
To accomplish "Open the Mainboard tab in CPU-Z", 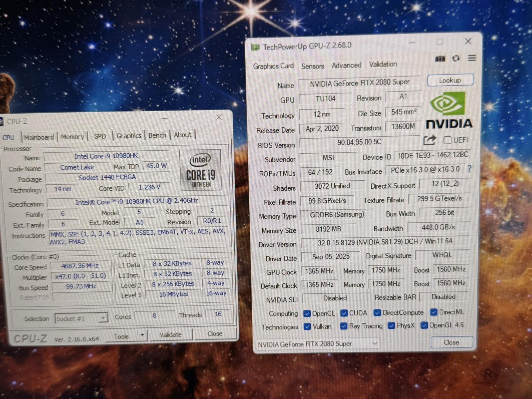I will point(39,137).
